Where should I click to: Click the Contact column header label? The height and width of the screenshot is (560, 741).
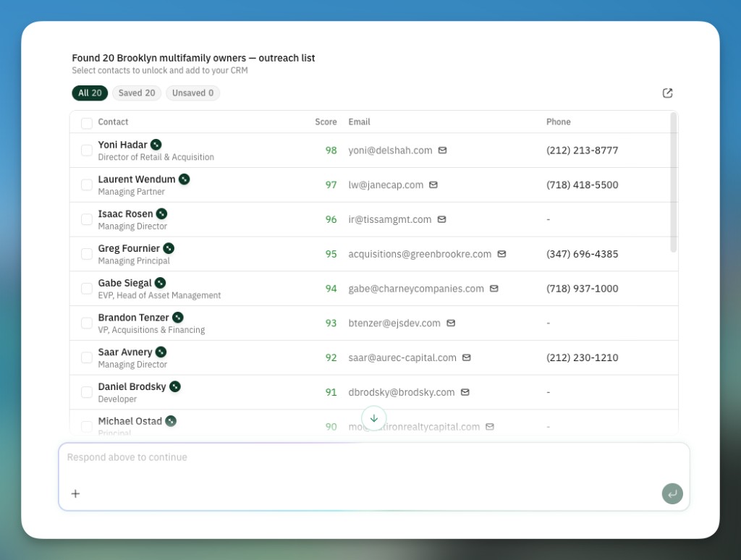tap(113, 122)
